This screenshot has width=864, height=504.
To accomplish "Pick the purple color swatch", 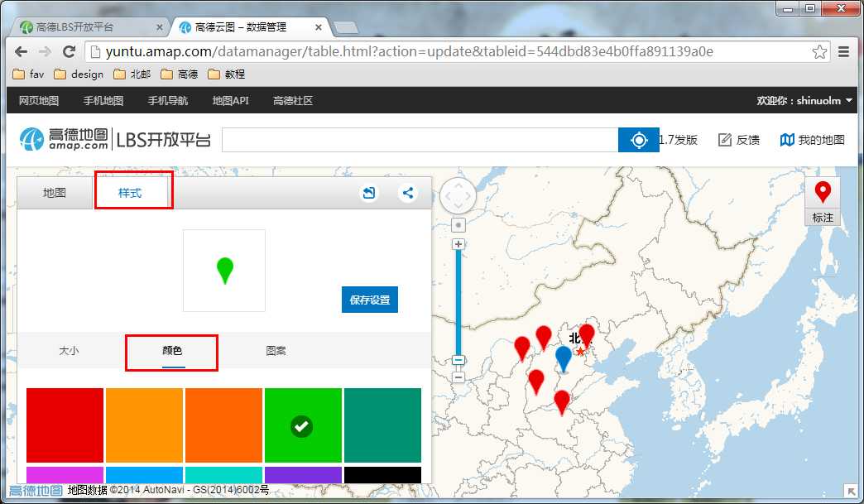I will tap(303, 475).
